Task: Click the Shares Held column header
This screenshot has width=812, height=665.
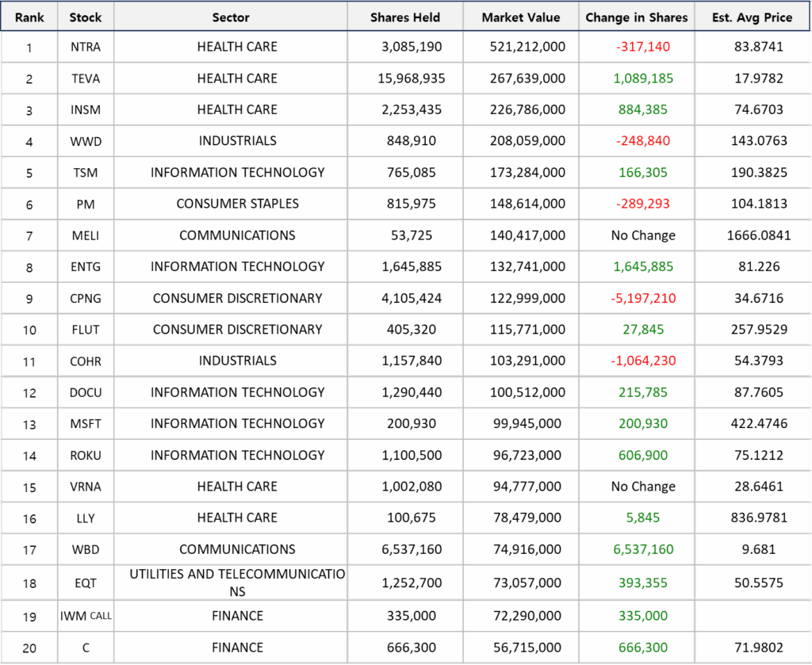Action: (x=405, y=17)
